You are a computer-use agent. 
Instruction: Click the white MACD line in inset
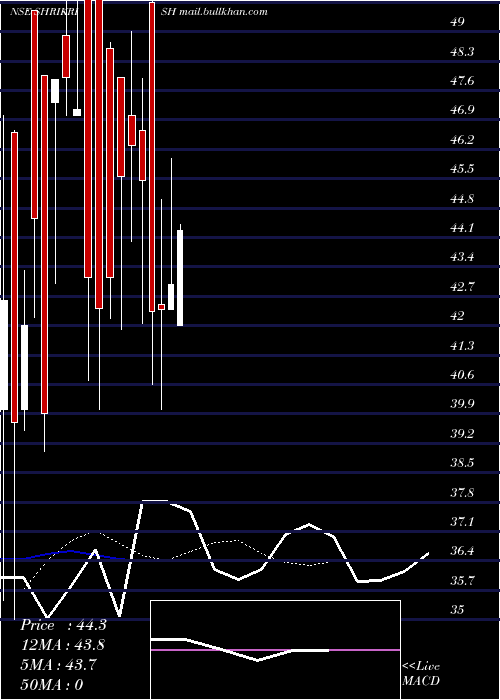pos(240,650)
